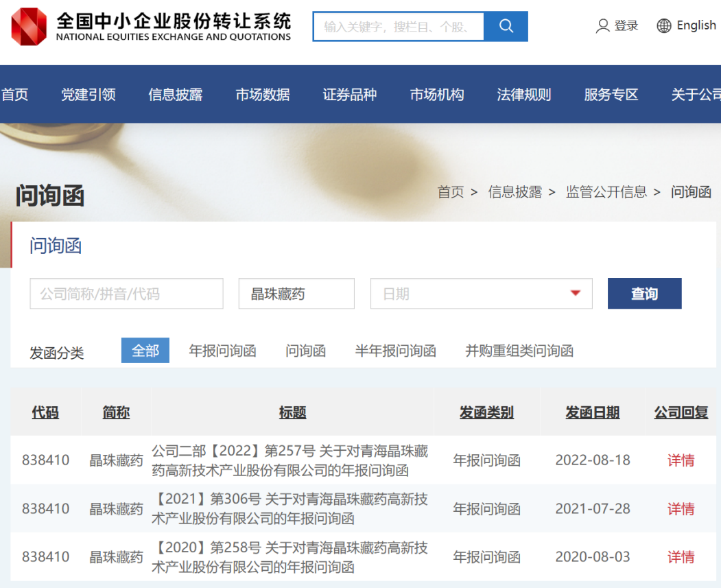The image size is (721, 588).
Task: Open 首页 in the main navigation
Action: point(14,94)
